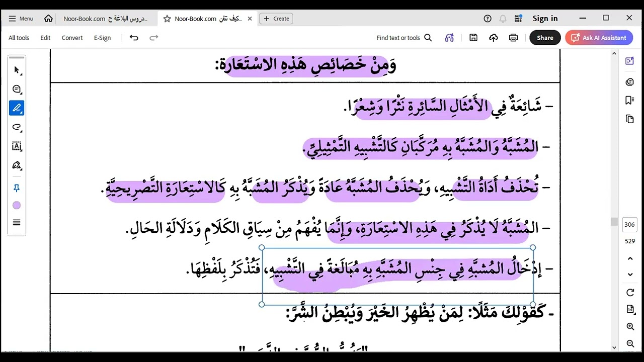644x362 pixels.
Task: Click the Create new tab button
Action: tap(276, 19)
